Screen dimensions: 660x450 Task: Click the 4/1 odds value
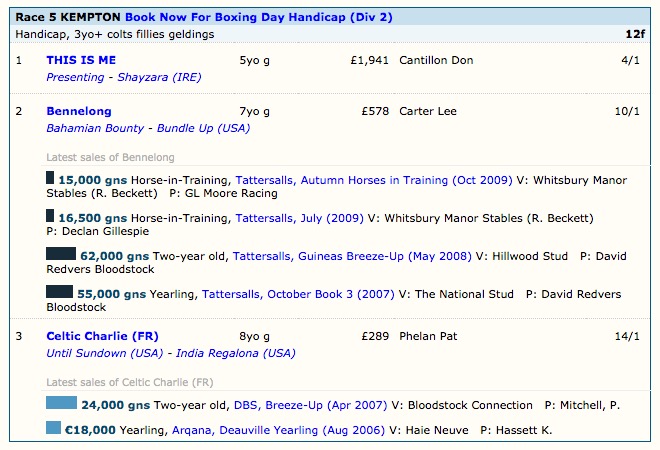coord(631,60)
